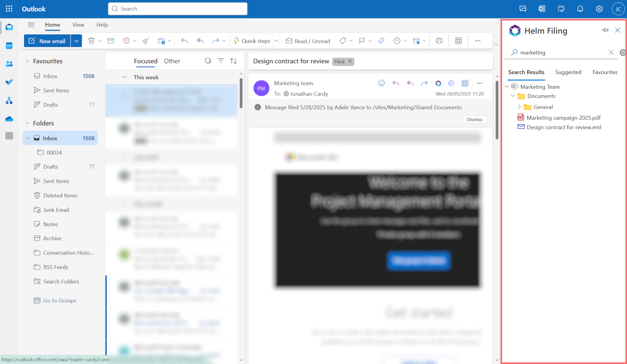Viewport: 627px width, 364px height.
Task: Open the OneDrive cloud icon in sidebar
Action: [x=9, y=119]
